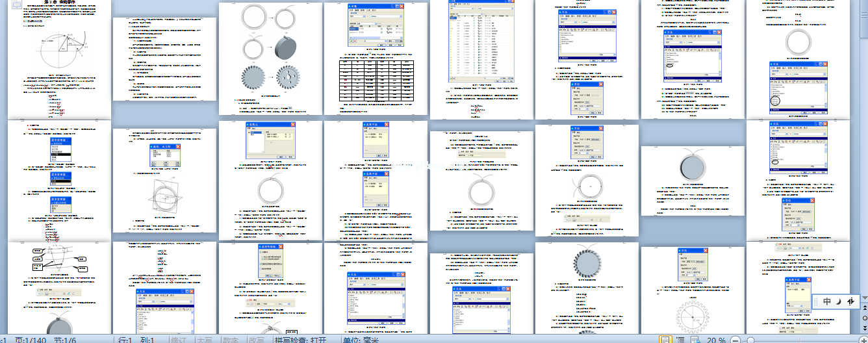The width and height of the screenshot is (868, 343).
Task: Select page with large outline gear drawing
Action: 691,291
